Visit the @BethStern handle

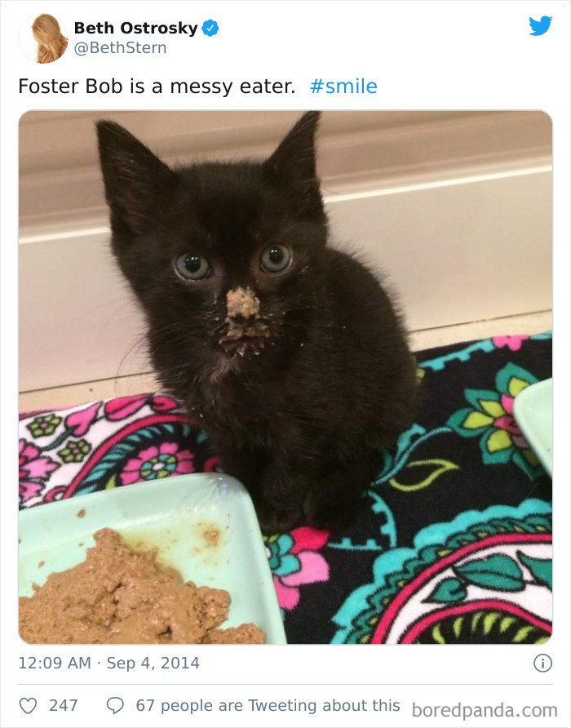pyautogui.click(x=120, y=48)
